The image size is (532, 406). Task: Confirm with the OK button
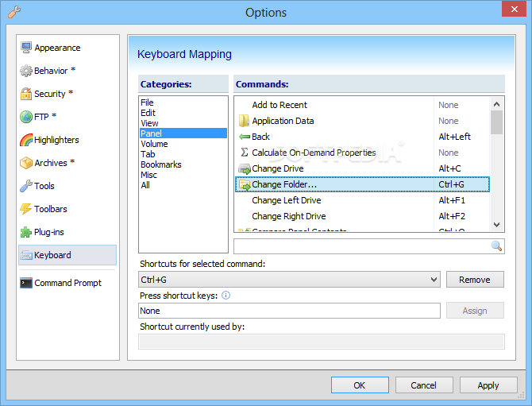coord(360,385)
